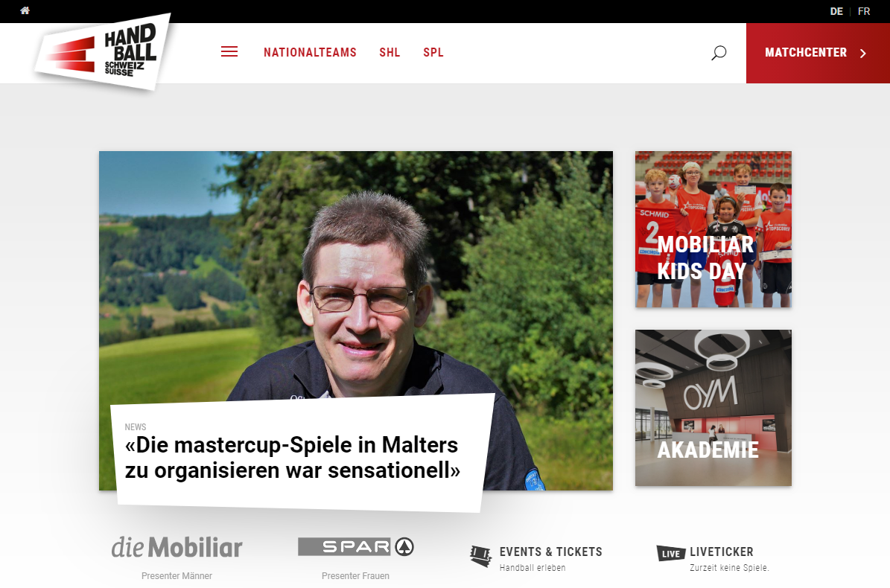Open the SHL menu item
This screenshot has height=588, width=890.
(390, 52)
